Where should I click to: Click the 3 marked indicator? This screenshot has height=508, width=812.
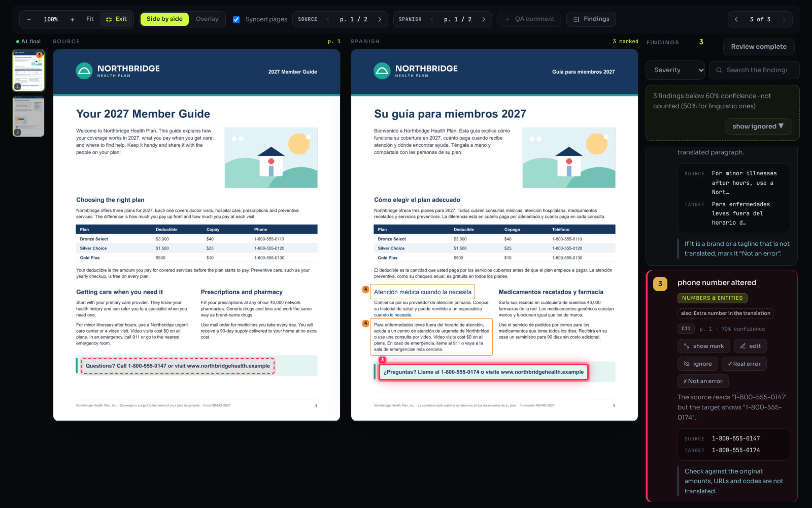click(625, 42)
